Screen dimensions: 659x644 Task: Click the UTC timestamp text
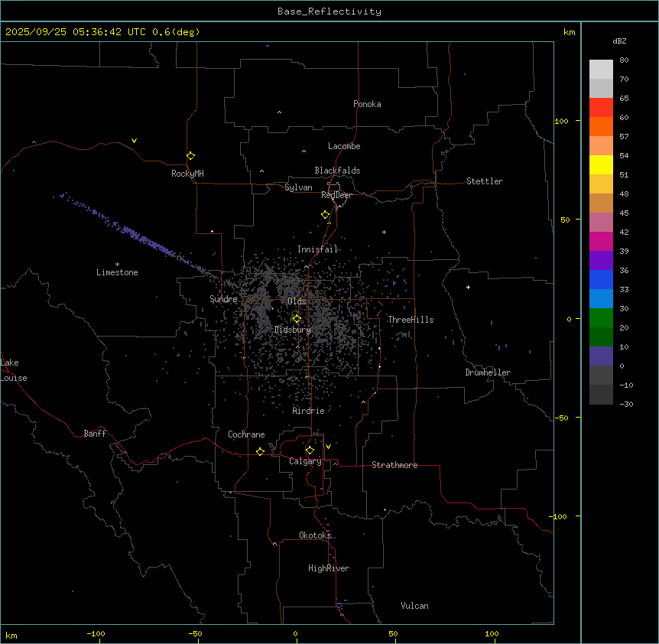[102, 32]
